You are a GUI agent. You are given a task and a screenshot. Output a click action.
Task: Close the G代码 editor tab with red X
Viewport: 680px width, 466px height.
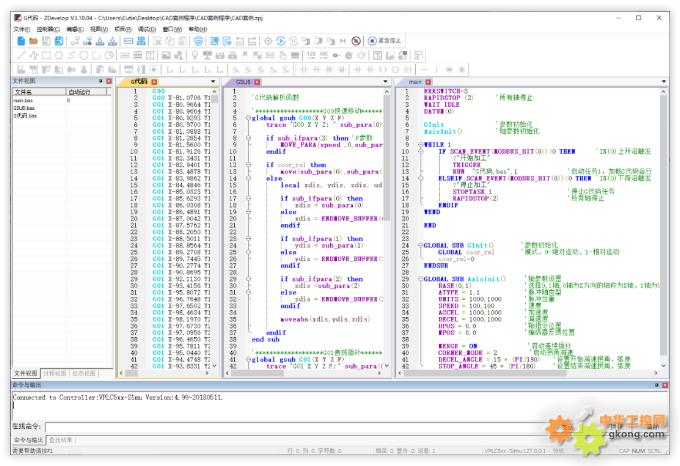(x=154, y=81)
